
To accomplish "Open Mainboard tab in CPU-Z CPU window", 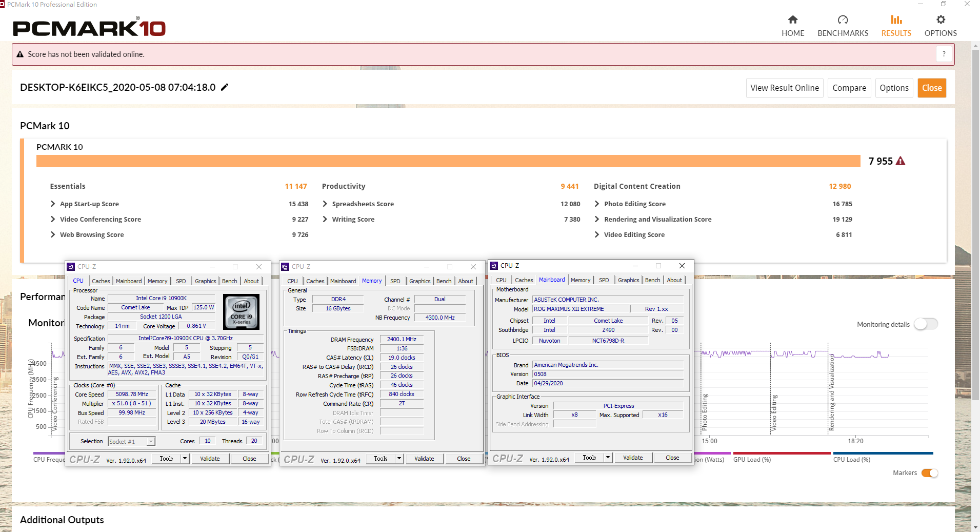I will (x=129, y=281).
